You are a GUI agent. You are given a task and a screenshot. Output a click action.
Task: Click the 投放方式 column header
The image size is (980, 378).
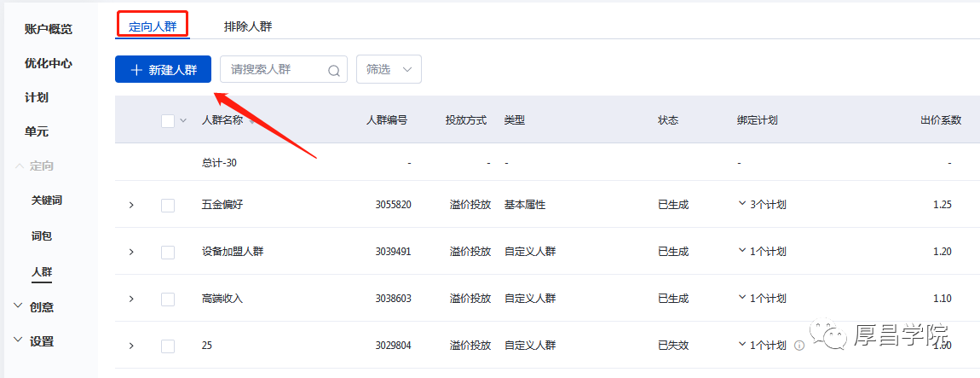coord(465,121)
